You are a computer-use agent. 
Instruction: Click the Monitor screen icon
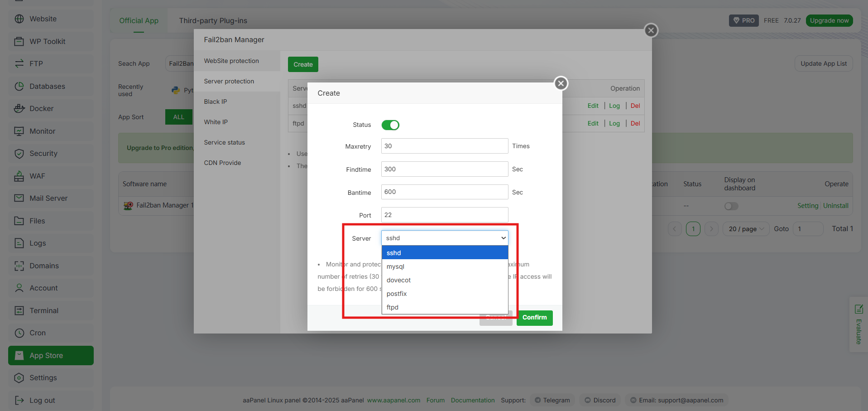coord(19,131)
